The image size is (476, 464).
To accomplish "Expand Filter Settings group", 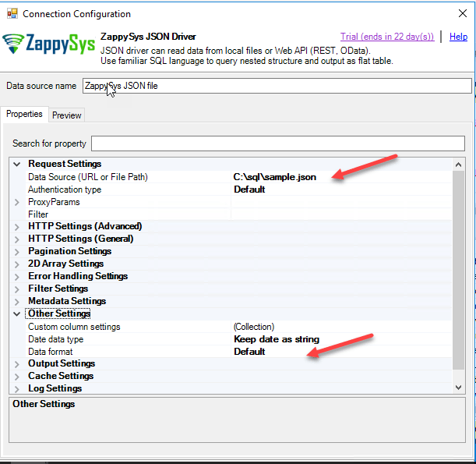I will tap(17, 289).
